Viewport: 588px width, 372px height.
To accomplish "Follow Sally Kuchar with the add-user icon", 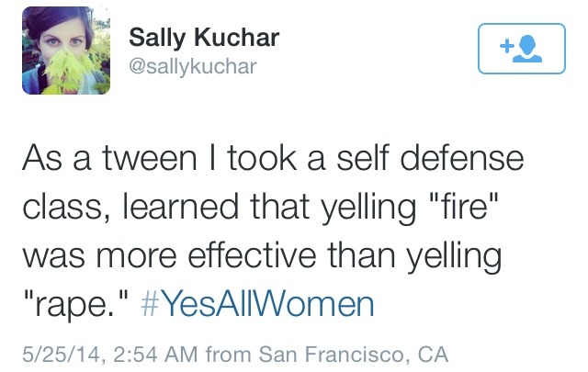I will (x=522, y=49).
